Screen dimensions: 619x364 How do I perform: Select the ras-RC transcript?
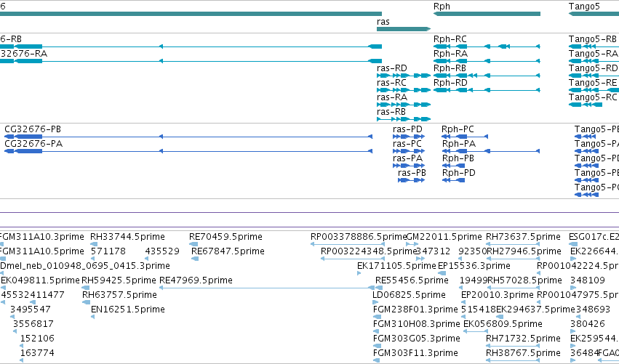point(404,90)
